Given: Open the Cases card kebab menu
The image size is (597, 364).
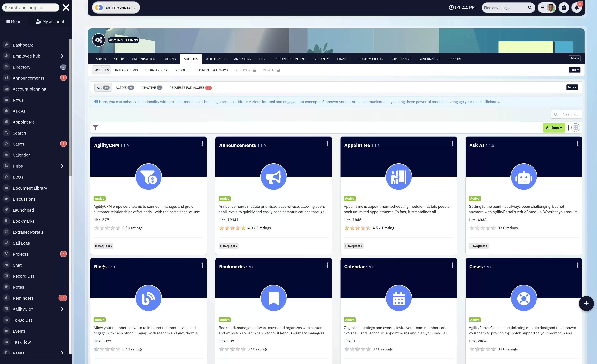Looking at the screenshot, I should coord(577,265).
